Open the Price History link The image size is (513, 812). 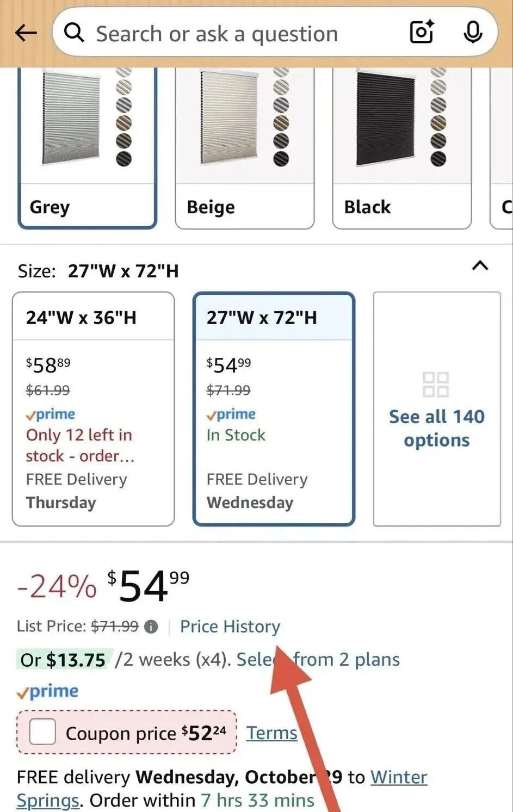230,627
